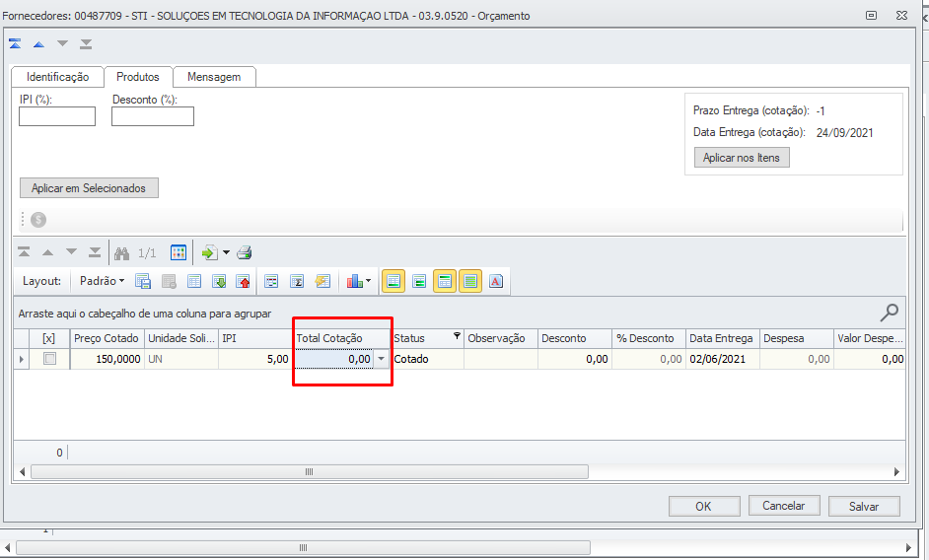This screenshot has height=560, width=929.
Task: Click the export document green arrow icon
Action: click(210, 253)
